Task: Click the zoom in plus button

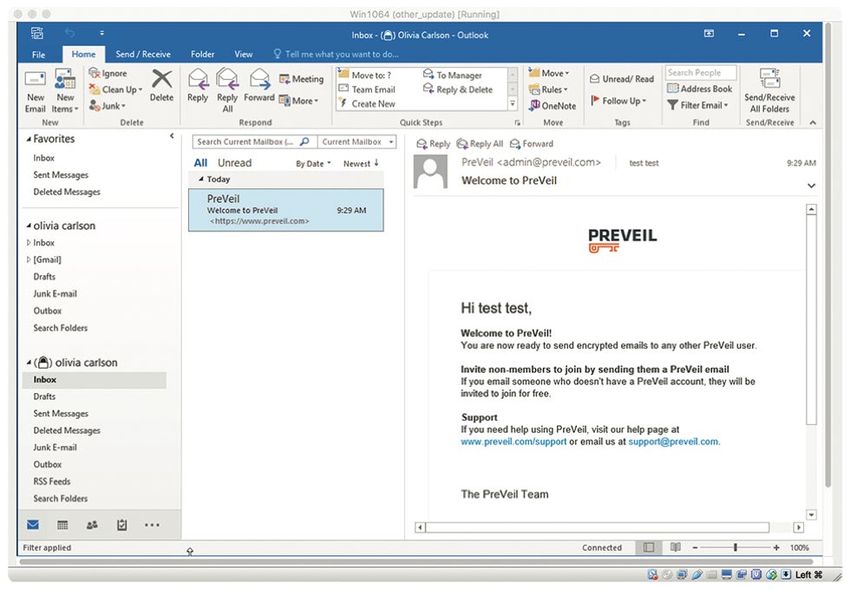Action: [x=776, y=547]
